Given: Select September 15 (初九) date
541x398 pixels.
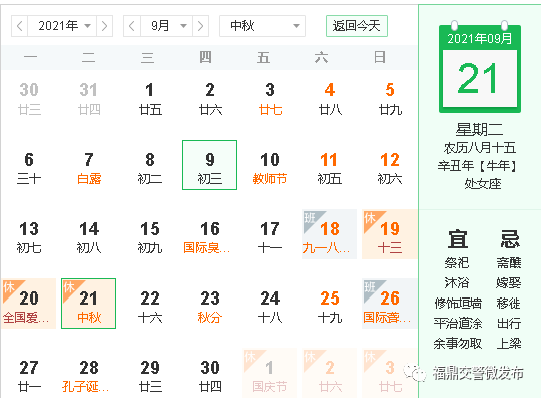Looking at the screenshot, I should [149, 237].
